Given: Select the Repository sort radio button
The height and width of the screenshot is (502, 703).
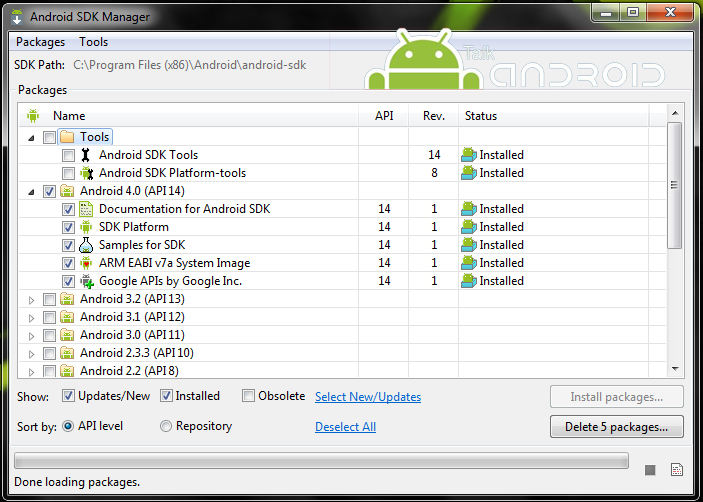Looking at the screenshot, I should click(166, 426).
